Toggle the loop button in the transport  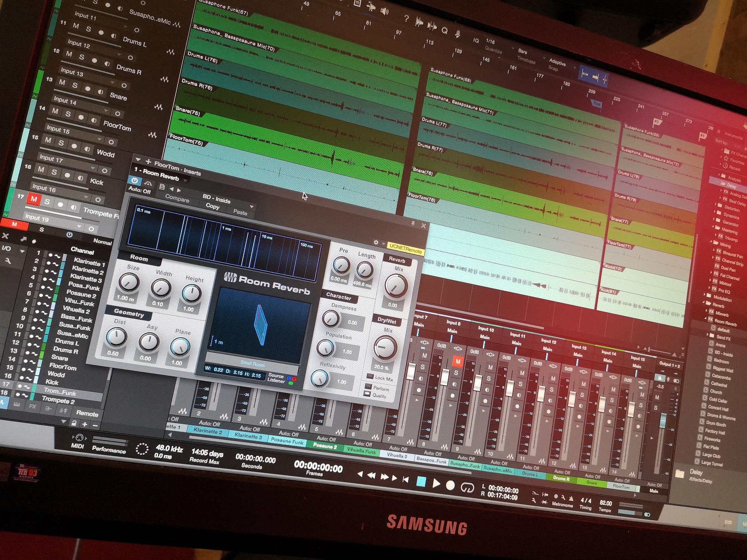tap(467, 488)
